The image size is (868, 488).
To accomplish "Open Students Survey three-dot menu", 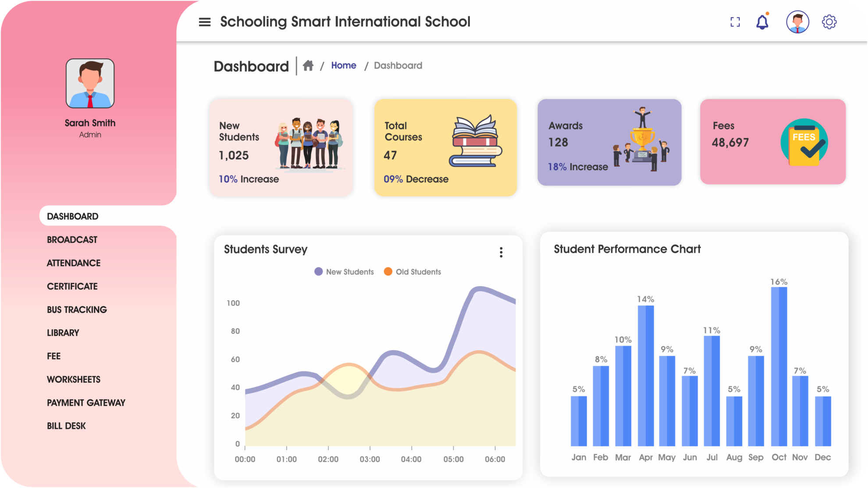I will (x=501, y=252).
